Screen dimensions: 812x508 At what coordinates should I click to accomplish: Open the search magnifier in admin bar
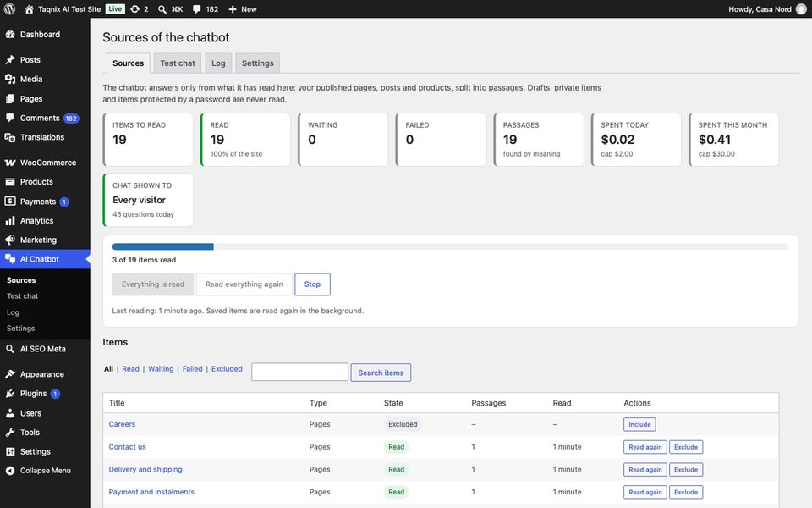coord(162,9)
